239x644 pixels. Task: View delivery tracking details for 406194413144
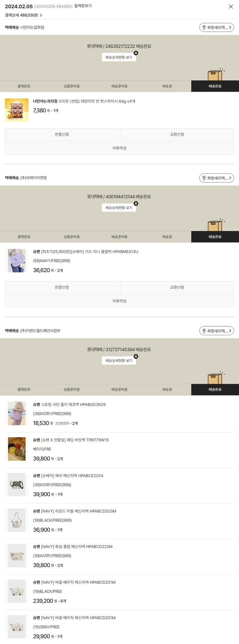(119, 208)
